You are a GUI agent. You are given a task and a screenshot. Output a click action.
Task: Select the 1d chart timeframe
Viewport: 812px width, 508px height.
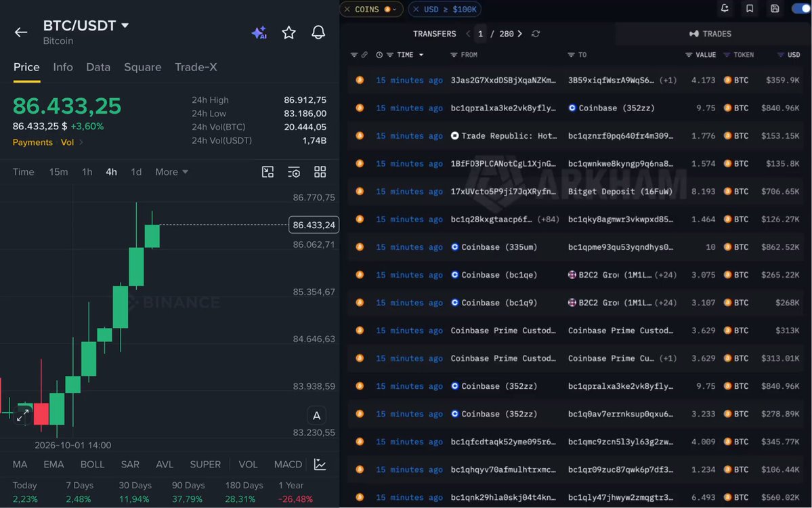(x=136, y=172)
